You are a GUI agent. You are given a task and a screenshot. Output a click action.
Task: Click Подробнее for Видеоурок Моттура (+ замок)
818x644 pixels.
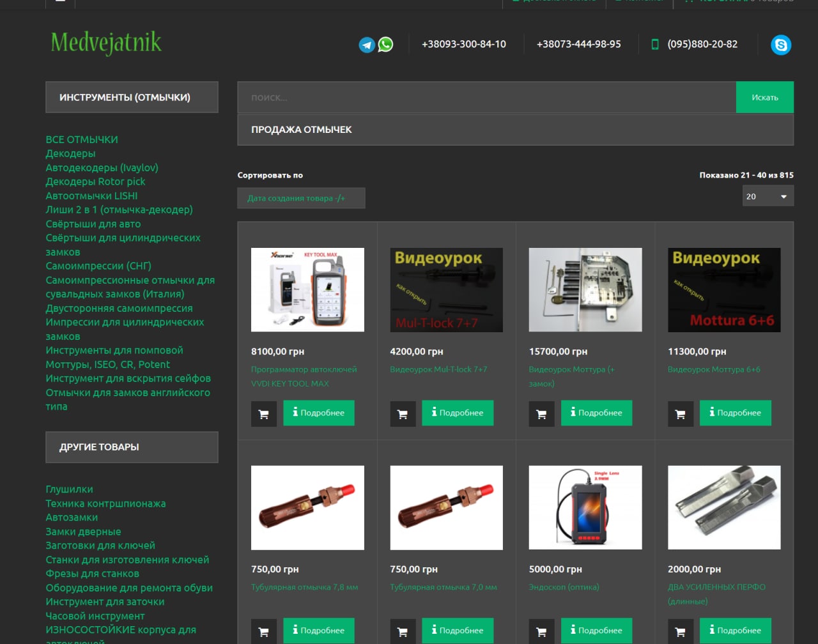point(596,413)
